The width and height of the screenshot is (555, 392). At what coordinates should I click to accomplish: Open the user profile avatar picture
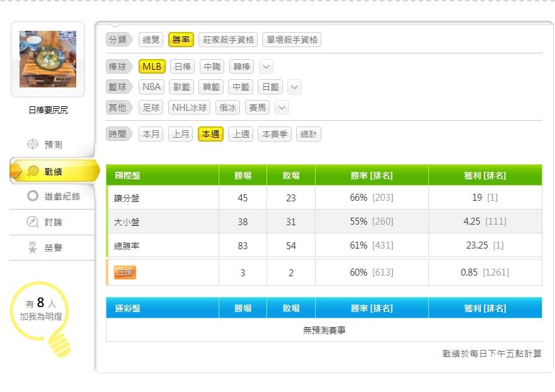point(48,60)
